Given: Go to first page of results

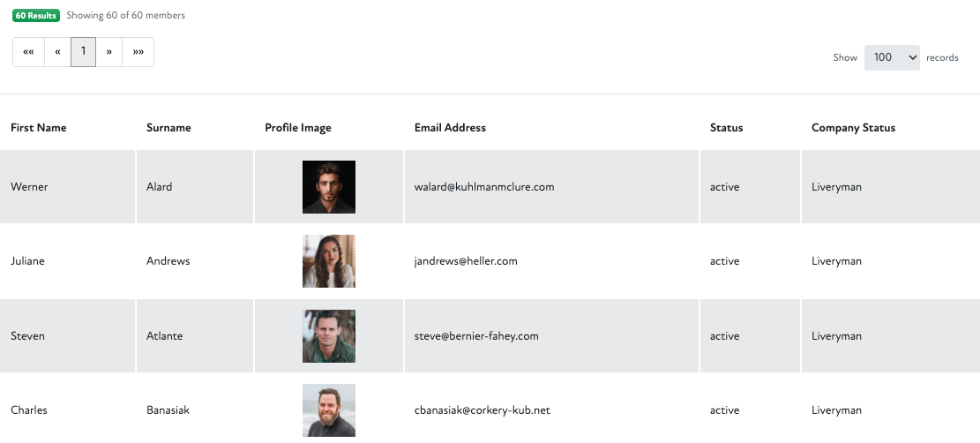Looking at the screenshot, I should pos(28,52).
